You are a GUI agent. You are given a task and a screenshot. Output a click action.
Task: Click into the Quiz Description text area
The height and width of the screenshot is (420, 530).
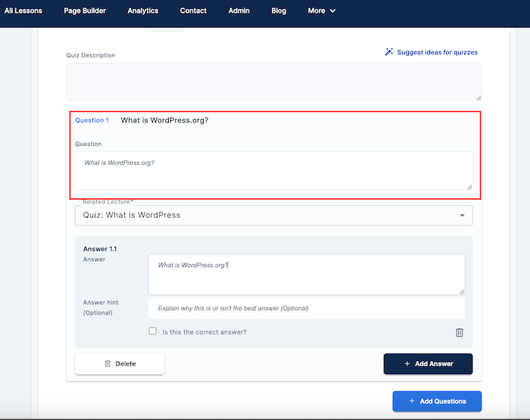point(274,82)
